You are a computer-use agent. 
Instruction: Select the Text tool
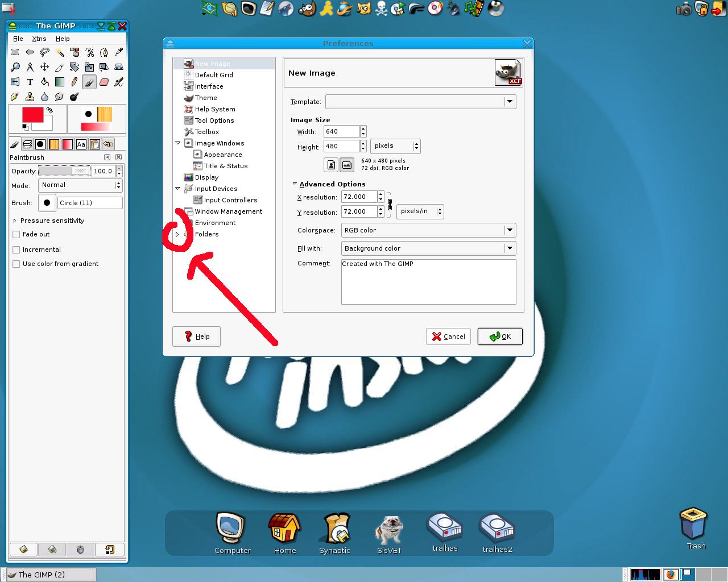[30, 82]
